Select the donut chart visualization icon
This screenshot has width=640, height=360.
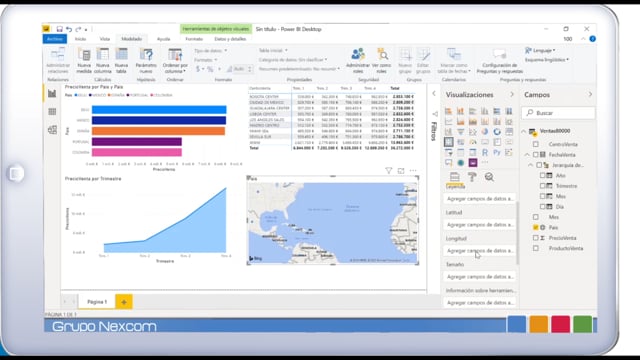[x=497, y=131]
